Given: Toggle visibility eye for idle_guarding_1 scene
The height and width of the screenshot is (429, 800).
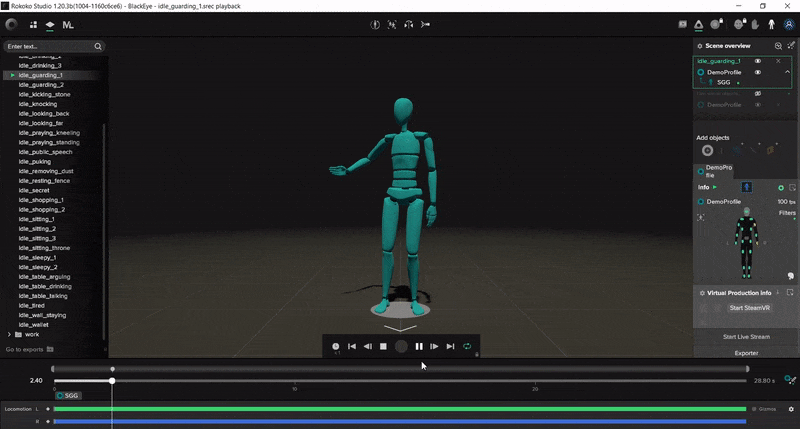Looking at the screenshot, I should click(x=758, y=61).
